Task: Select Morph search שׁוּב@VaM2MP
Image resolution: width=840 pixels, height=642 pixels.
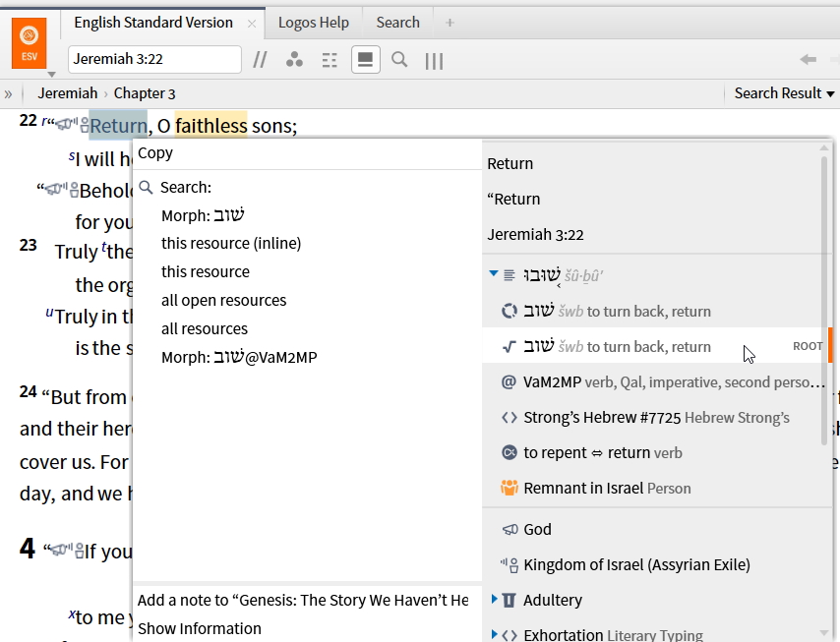Action: point(239,357)
